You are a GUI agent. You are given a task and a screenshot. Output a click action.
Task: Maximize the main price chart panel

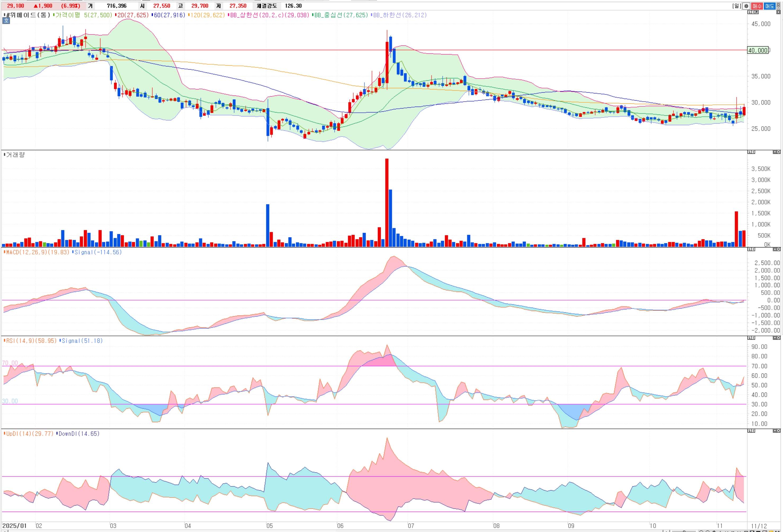[778, 12]
